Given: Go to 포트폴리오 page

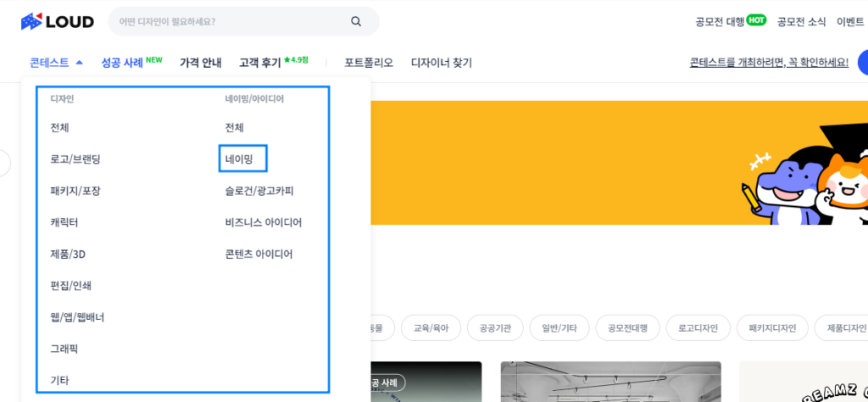Looking at the screenshot, I should point(369,63).
